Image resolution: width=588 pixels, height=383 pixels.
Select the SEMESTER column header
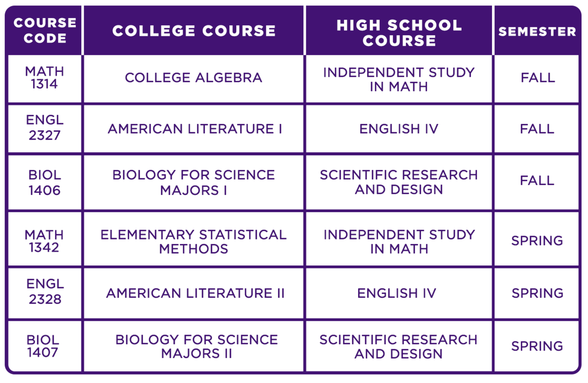pos(537,31)
